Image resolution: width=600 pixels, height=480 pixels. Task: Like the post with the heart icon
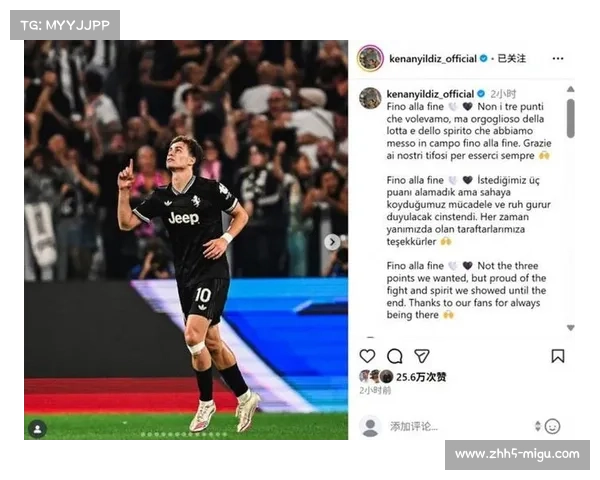coord(367,356)
